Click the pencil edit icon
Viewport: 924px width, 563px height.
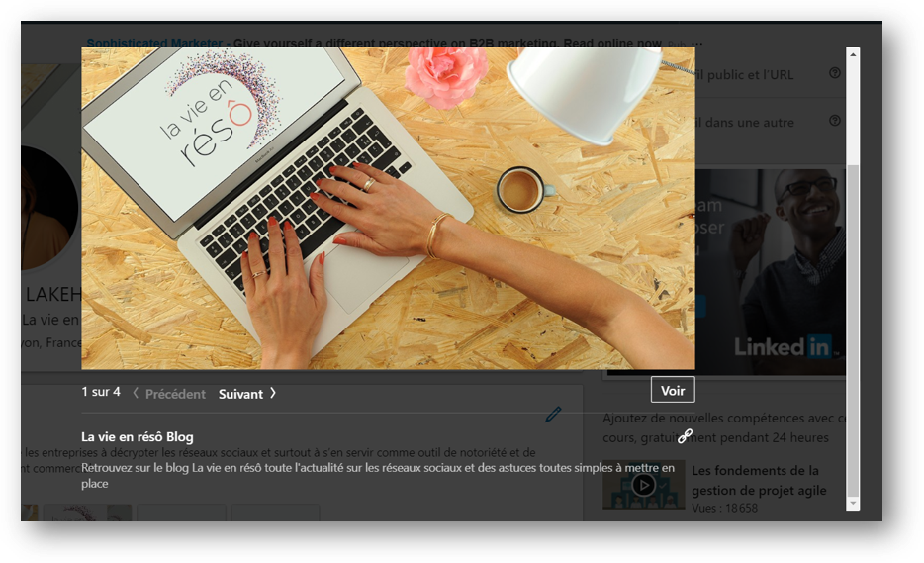(x=553, y=415)
